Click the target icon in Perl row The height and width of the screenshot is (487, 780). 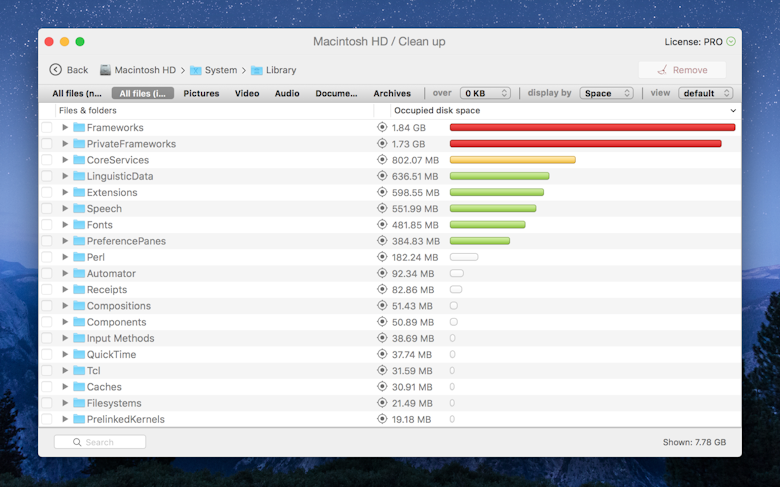[382, 257]
